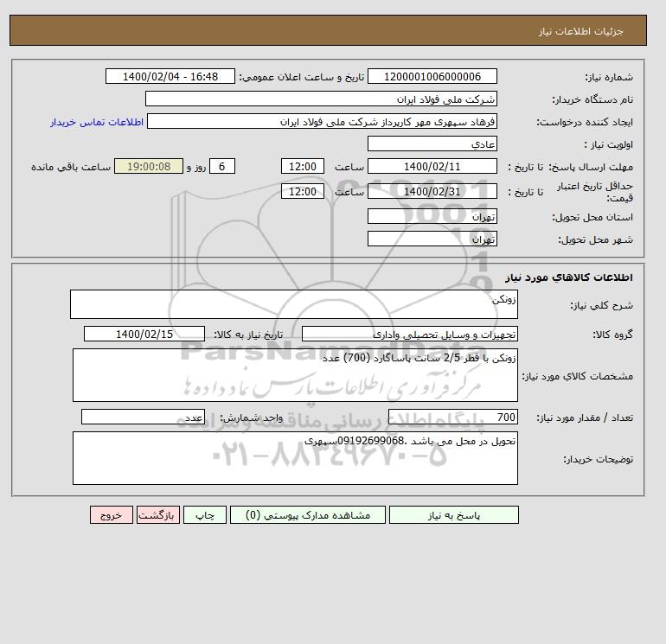Click the label استان محل تحویل

tap(592, 217)
